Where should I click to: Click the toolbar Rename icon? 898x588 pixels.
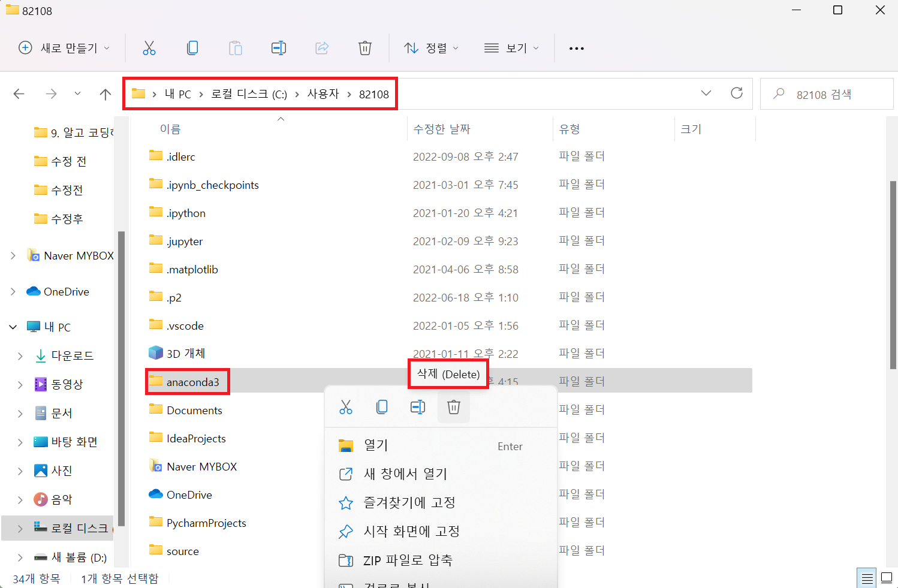pos(279,48)
